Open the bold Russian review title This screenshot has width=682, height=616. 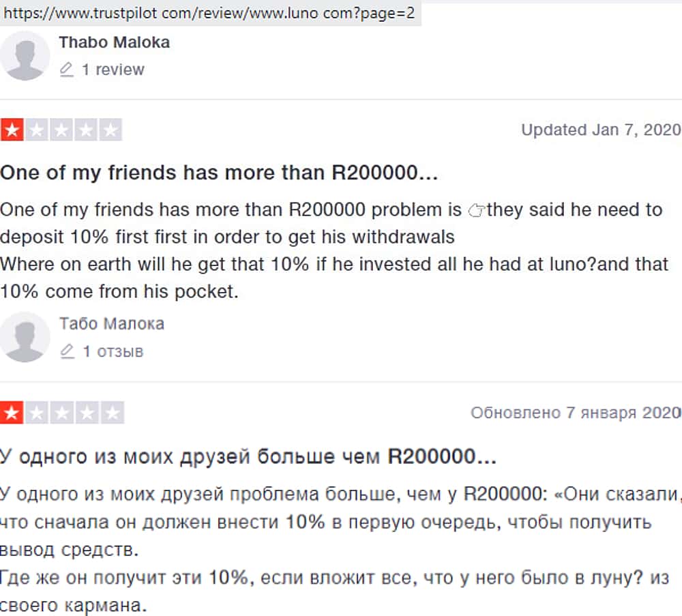pyautogui.click(x=248, y=456)
